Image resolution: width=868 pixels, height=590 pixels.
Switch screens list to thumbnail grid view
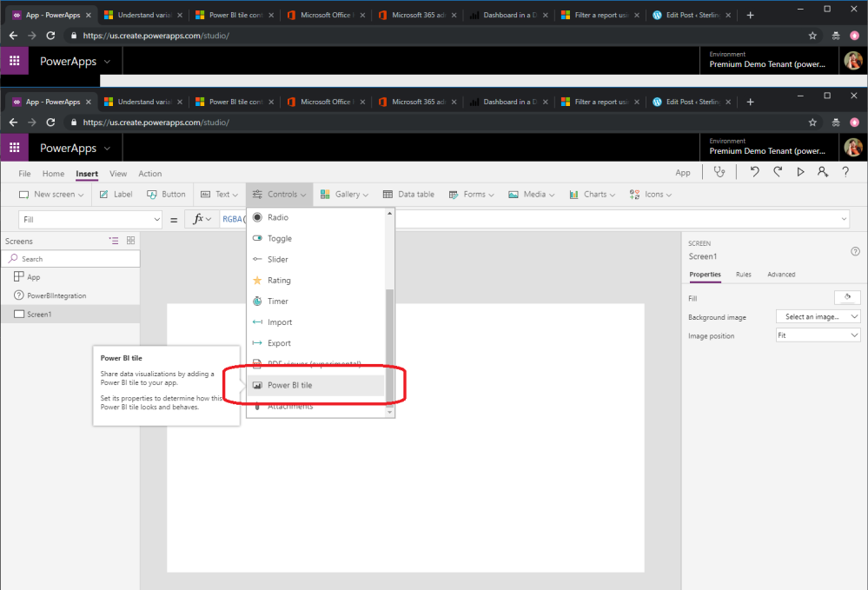[x=130, y=241]
